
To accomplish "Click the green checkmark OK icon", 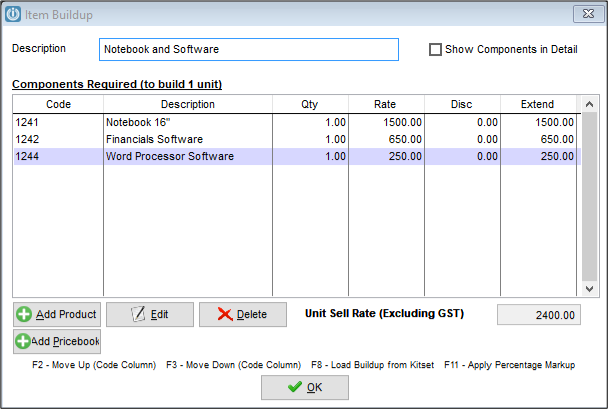I will 295,387.
